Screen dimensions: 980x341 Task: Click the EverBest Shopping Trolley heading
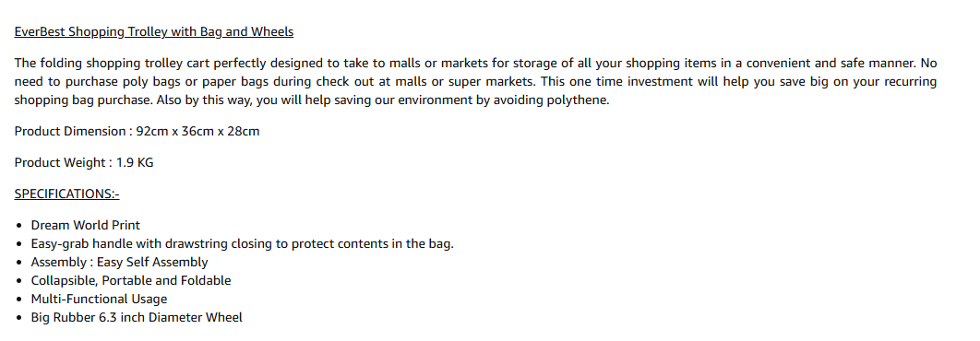pos(154,32)
